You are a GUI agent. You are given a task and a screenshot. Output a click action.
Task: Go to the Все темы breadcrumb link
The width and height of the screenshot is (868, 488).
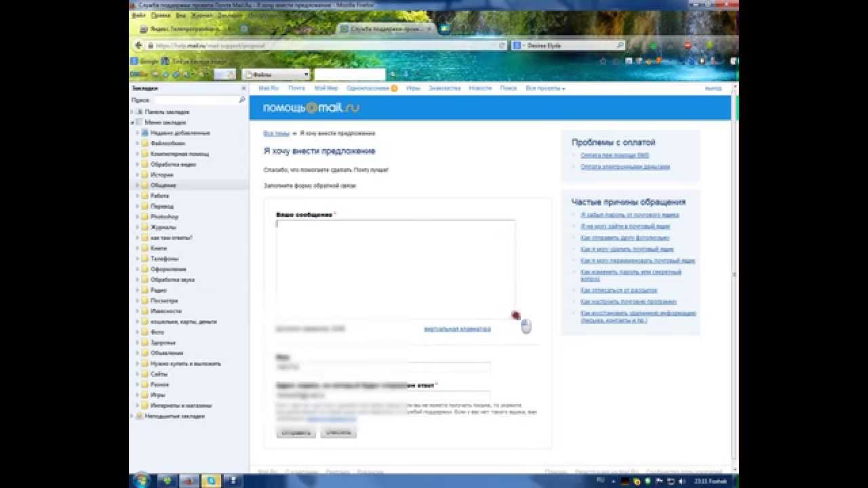coord(277,134)
